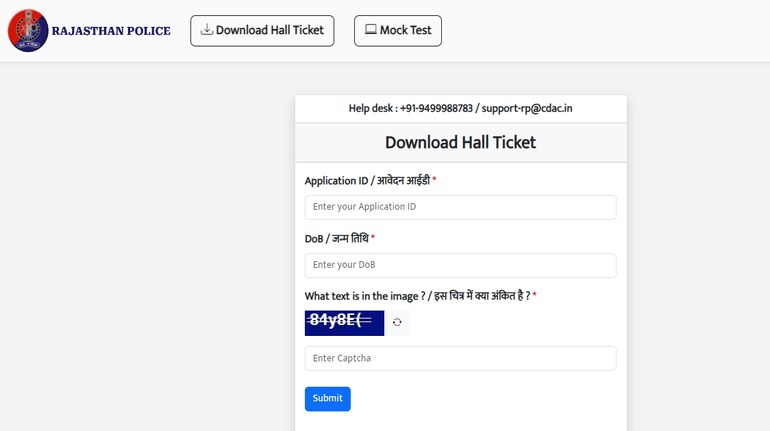Click the RAJASTHAN POLICE title text
The image size is (770, 431).
point(111,31)
